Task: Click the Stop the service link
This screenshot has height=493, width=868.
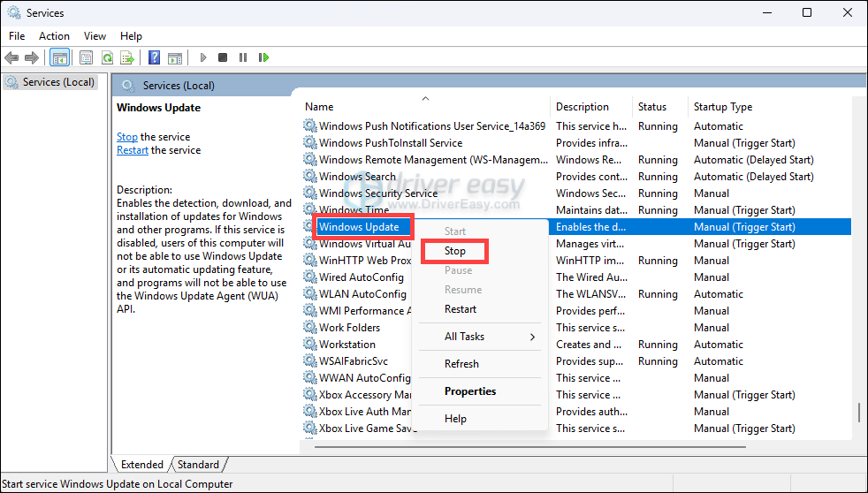Action: point(126,137)
